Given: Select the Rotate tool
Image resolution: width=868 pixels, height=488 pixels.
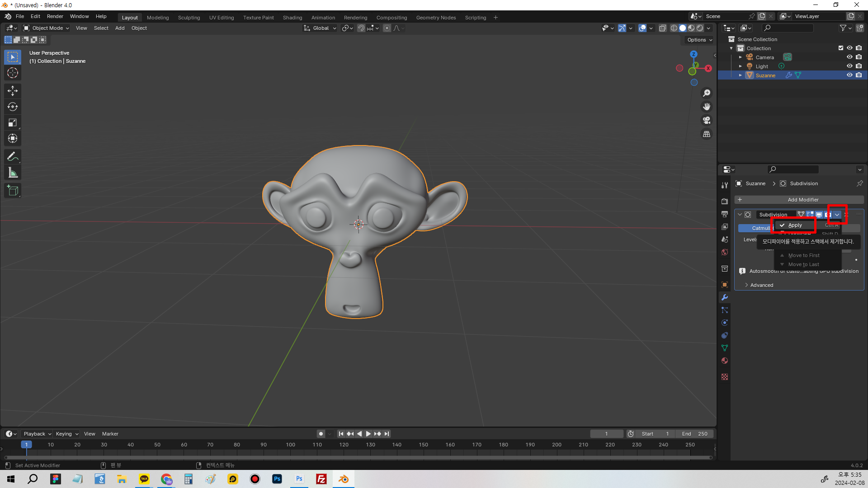Looking at the screenshot, I should (x=13, y=107).
